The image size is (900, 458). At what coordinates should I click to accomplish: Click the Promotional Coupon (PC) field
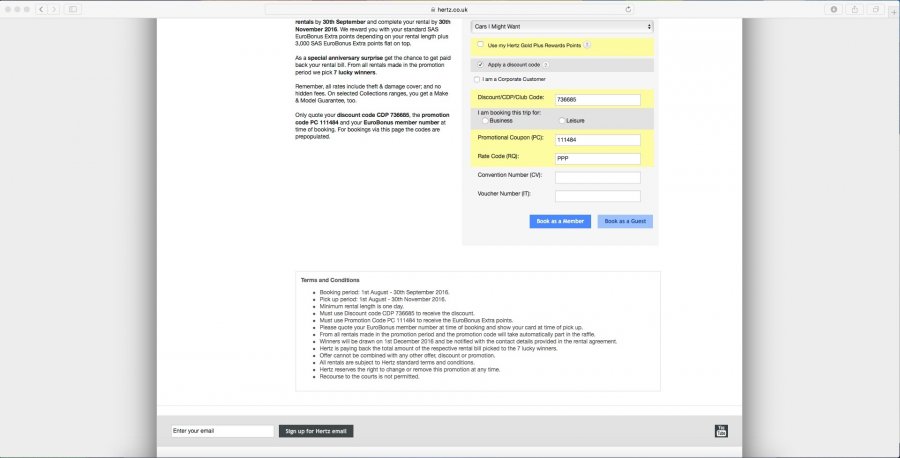point(598,140)
